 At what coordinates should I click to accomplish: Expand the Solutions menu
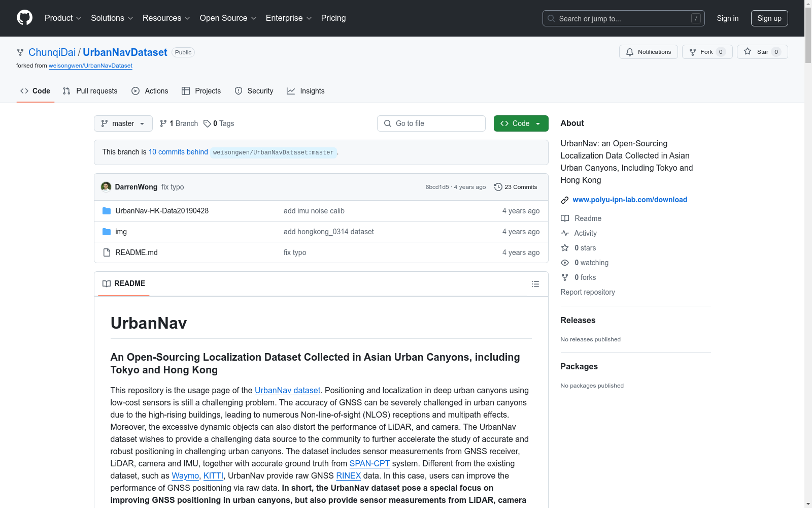112,18
